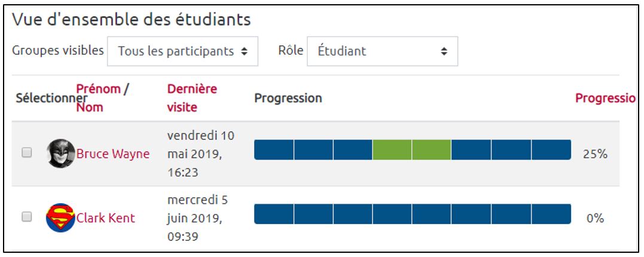Open the Rôle dropdown showing Étudiant
This screenshot has width=644, height=257.
pyautogui.click(x=382, y=51)
